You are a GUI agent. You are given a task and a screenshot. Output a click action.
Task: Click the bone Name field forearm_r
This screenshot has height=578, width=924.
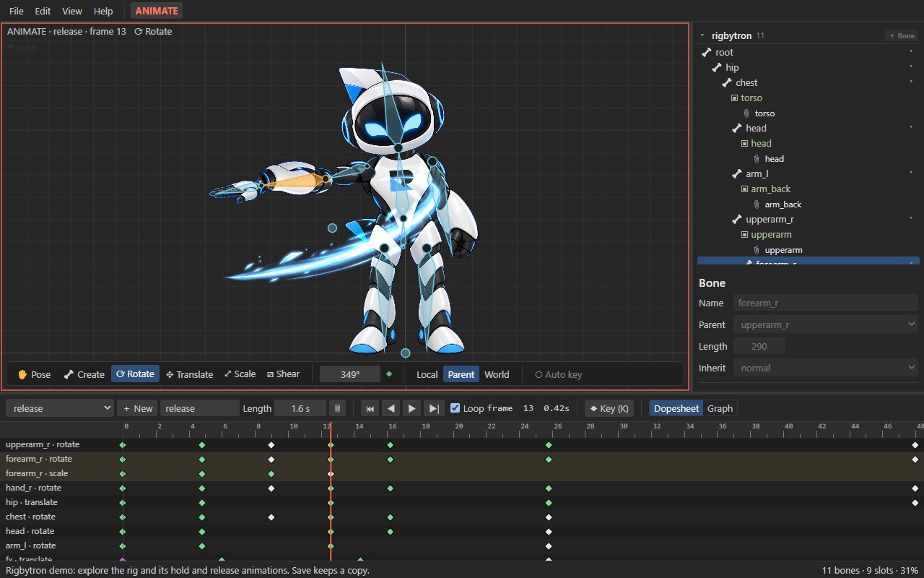pos(827,303)
